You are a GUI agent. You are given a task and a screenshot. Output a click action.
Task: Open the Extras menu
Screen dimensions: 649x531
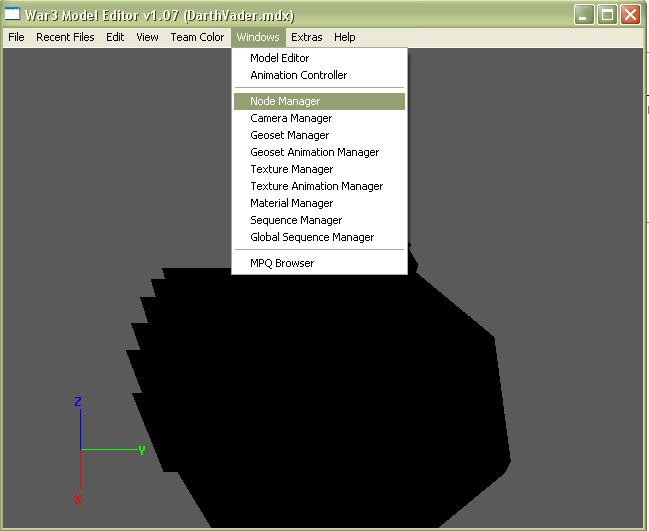(x=307, y=37)
